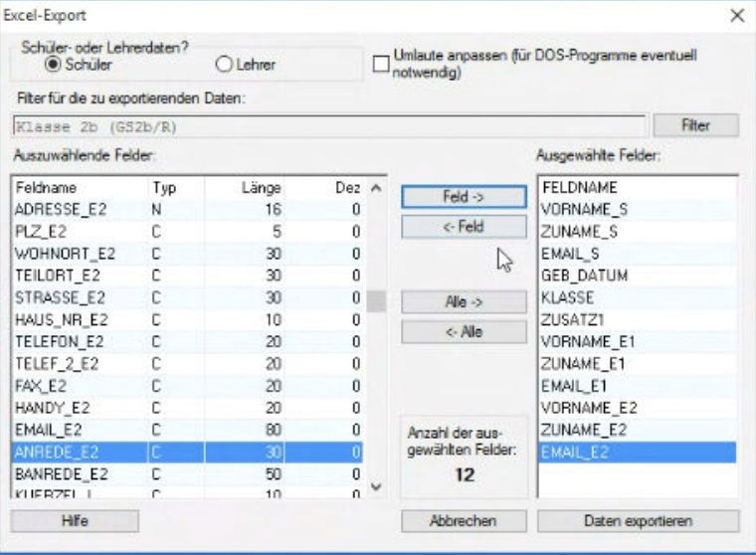Click the filter text field showing Klasse 2b
Viewport: 756px width, 555px height.
click(329, 127)
